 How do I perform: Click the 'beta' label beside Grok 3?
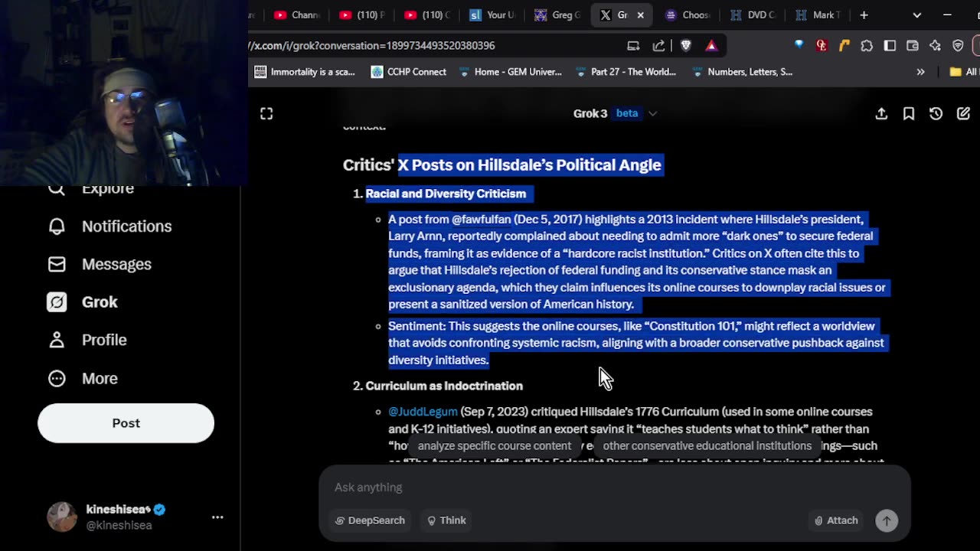coord(627,113)
